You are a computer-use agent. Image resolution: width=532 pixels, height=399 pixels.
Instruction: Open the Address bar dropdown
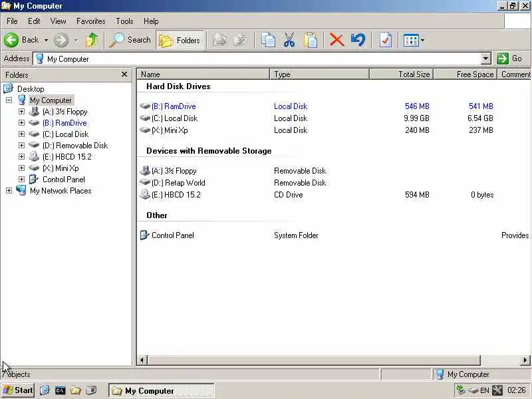(x=485, y=59)
